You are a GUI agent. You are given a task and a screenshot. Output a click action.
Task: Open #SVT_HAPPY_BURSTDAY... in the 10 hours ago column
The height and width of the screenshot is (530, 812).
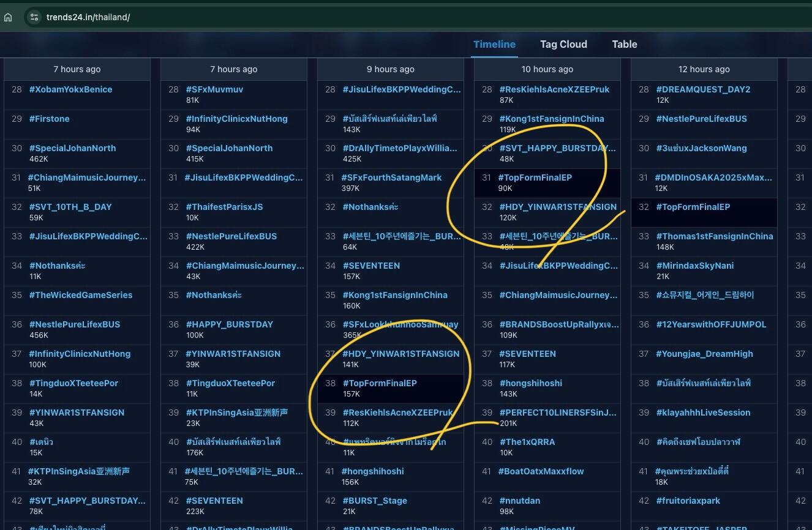coord(557,148)
